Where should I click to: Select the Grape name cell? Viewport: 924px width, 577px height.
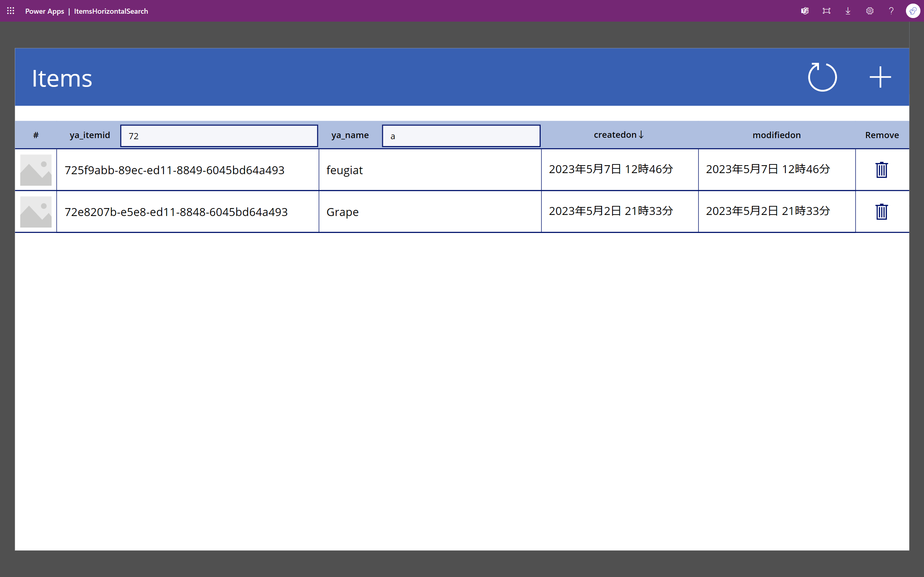click(343, 212)
